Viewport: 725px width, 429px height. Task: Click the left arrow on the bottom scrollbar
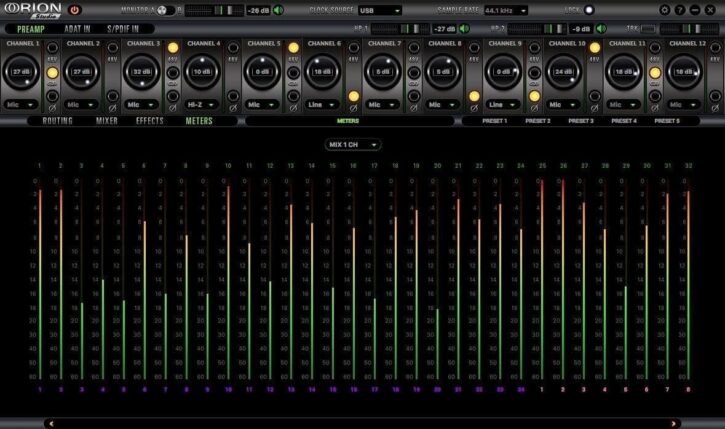[51, 423]
